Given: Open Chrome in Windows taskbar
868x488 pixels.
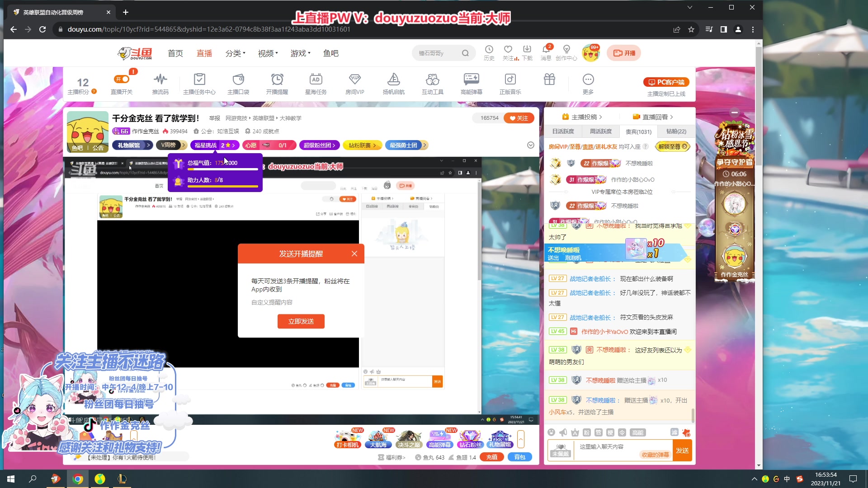Looking at the screenshot, I should click(x=78, y=479).
